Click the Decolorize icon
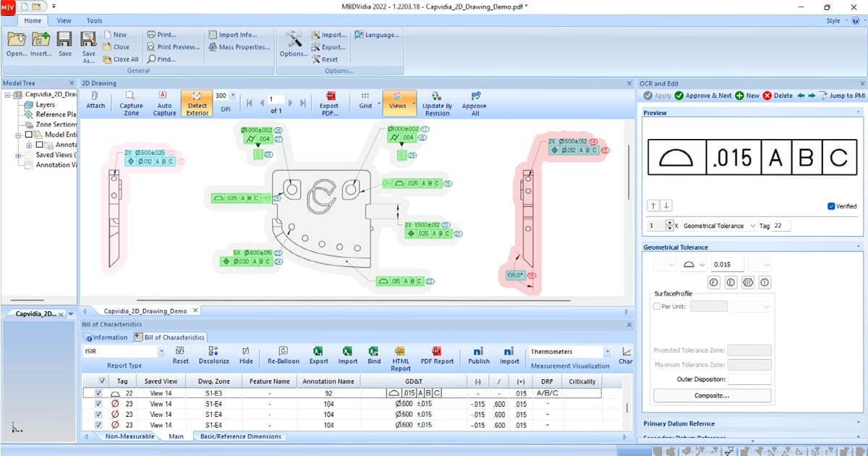868x456 pixels. (213, 355)
